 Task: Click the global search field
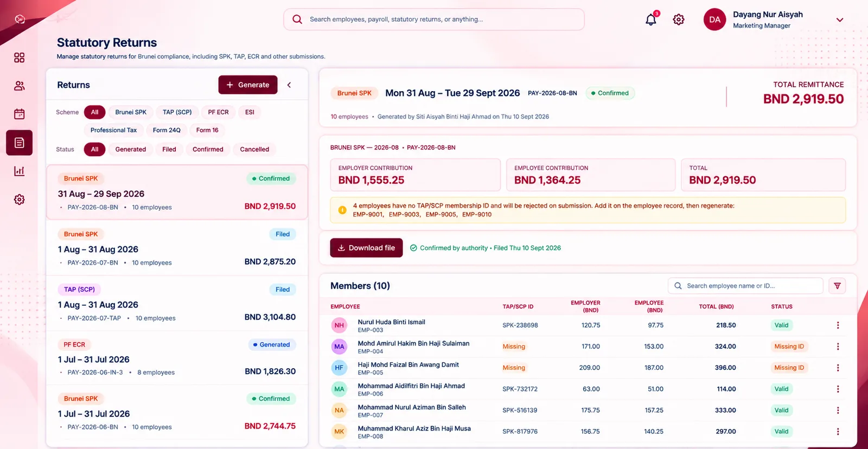point(434,20)
